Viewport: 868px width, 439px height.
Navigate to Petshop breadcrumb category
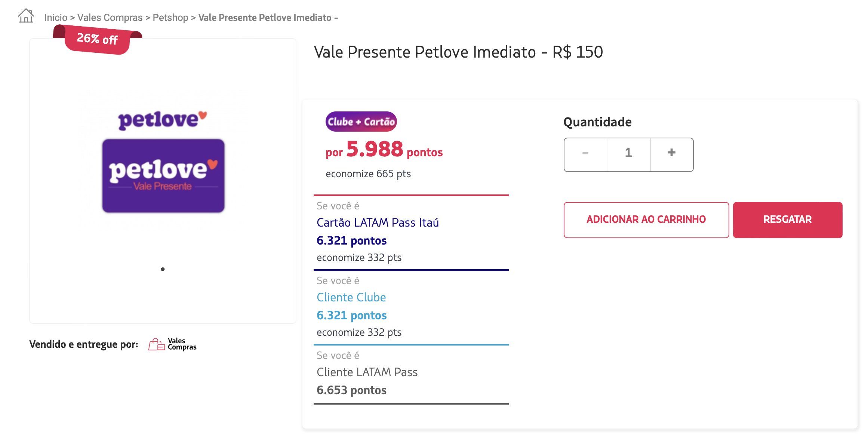click(x=170, y=18)
